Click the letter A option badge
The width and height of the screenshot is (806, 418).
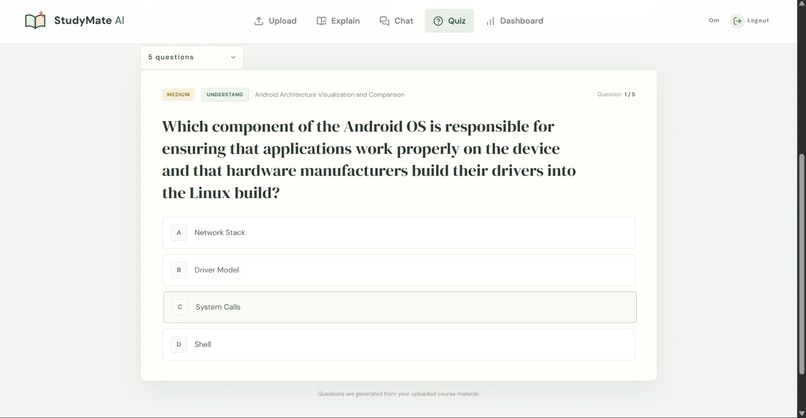click(178, 232)
